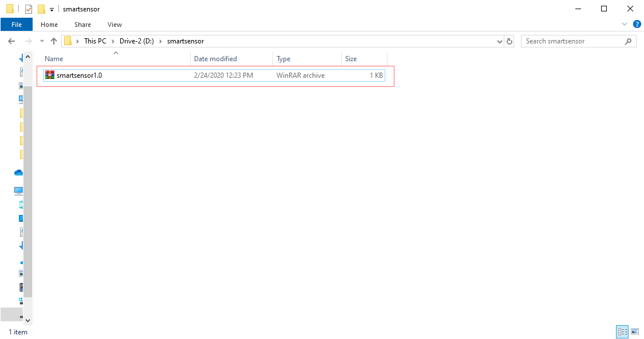Image resolution: width=644 pixels, height=339 pixels.
Task: Select the smartsensor1.0 file name
Action: pos(79,75)
